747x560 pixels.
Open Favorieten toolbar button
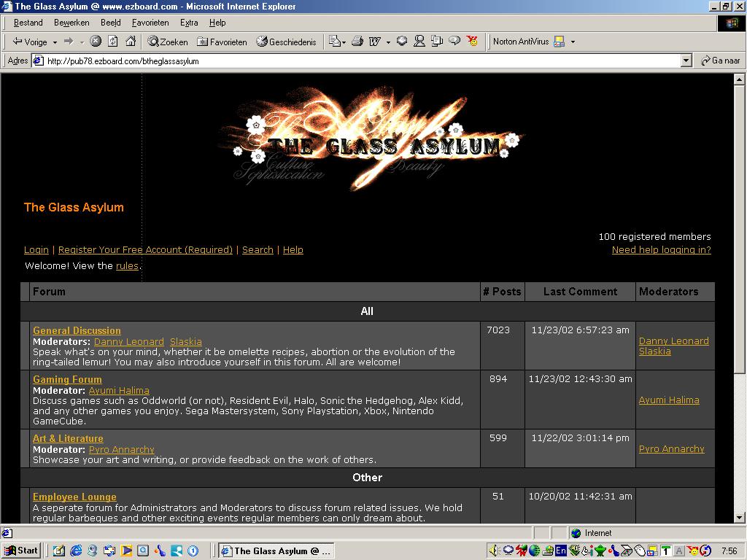coord(222,42)
